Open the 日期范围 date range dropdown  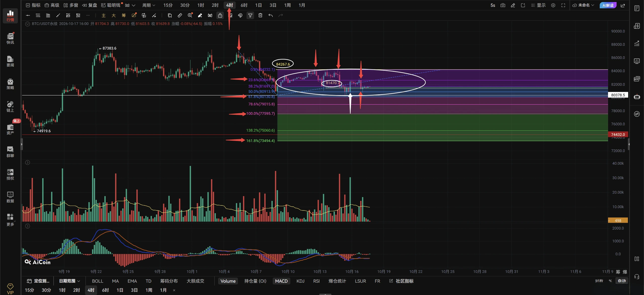69,281
